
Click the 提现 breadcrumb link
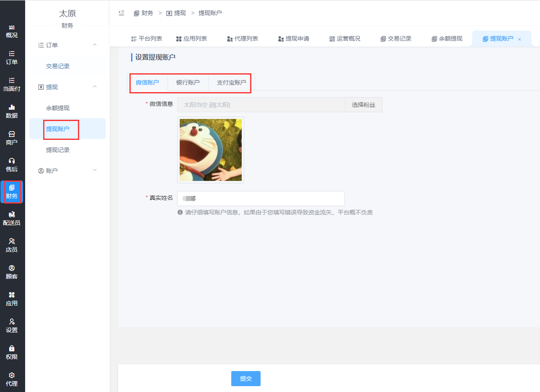pyautogui.click(x=176, y=13)
